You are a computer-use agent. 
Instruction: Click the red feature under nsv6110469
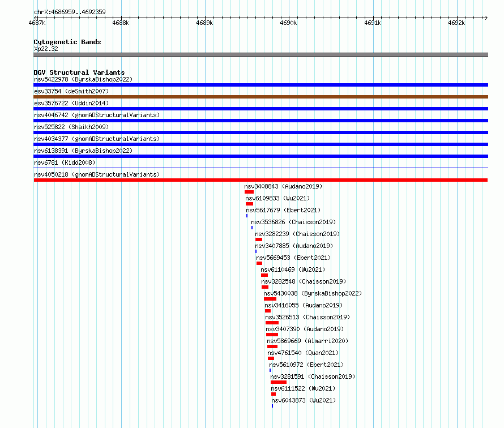pos(264,275)
